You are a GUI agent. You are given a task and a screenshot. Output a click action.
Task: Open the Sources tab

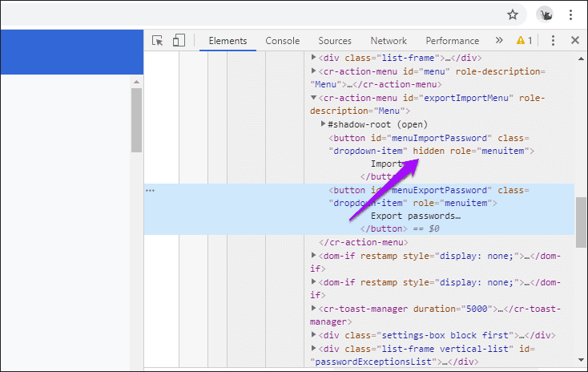pos(335,41)
